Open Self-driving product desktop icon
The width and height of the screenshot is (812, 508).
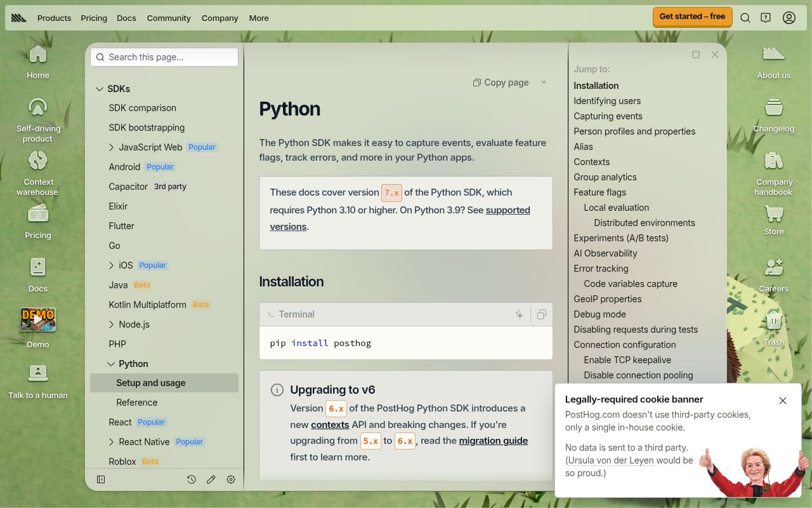click(38, 108)
